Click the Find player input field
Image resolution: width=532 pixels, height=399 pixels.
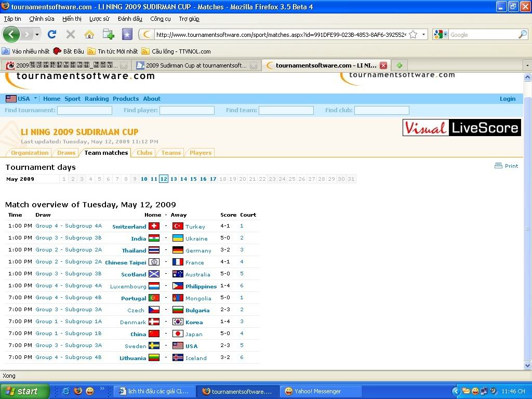(x=187, y=110)
